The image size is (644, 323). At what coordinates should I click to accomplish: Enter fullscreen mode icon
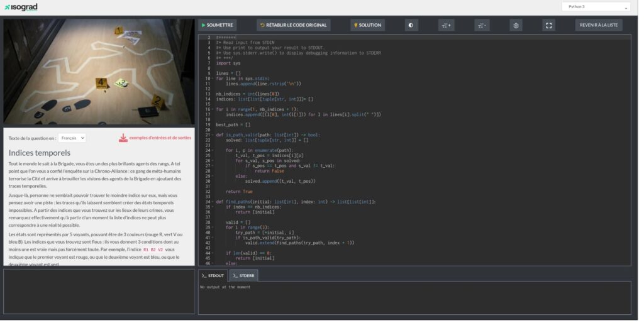[548, 25]
